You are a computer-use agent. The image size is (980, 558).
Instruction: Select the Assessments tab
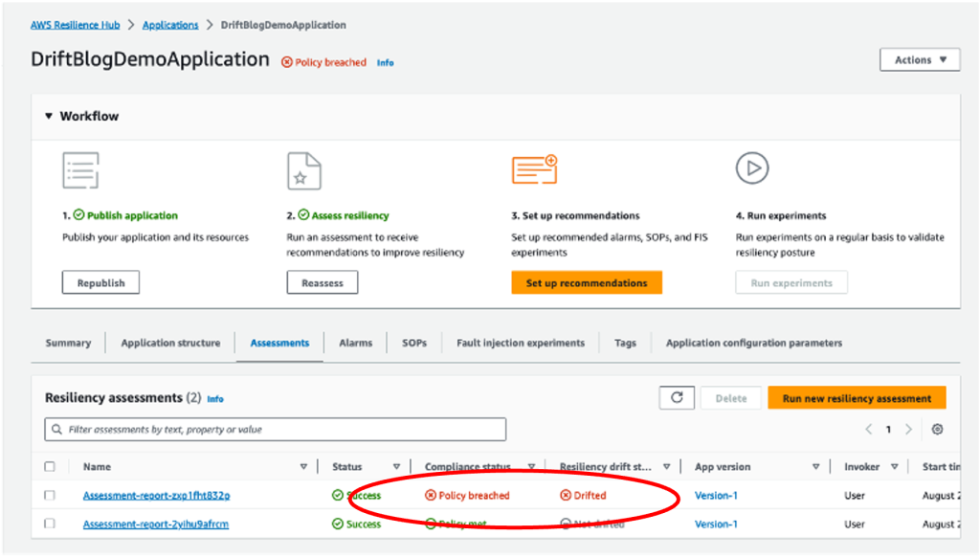point(279,343)
